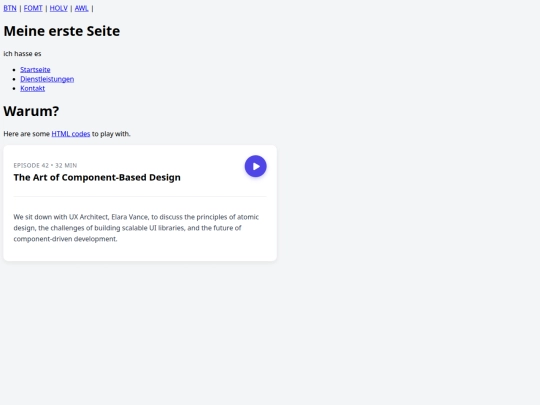The width and height of the screenshot is (540, 405).
Task: Click 'The Art of Component-Based Design' title
Action: [x=97, y=177]
